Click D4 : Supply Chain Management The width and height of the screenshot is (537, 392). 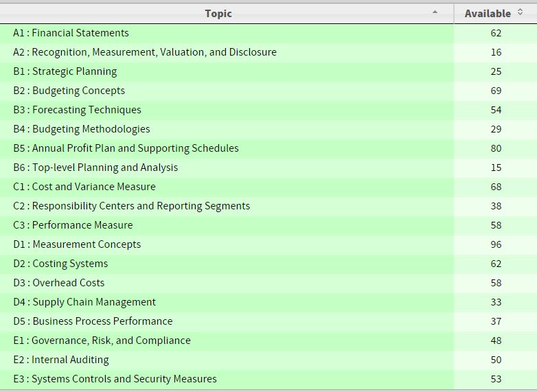click(x=84, y=302)
